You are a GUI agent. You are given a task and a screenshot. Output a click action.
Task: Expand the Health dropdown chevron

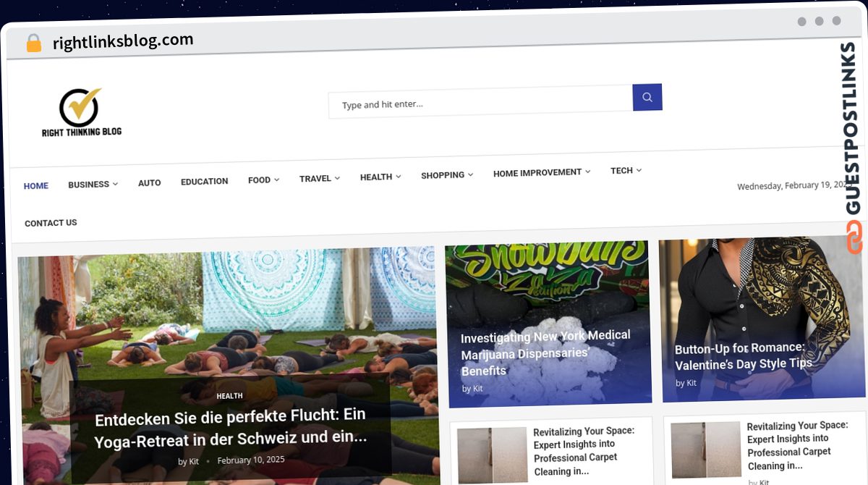pyautogui.click(x=399, y=177)
